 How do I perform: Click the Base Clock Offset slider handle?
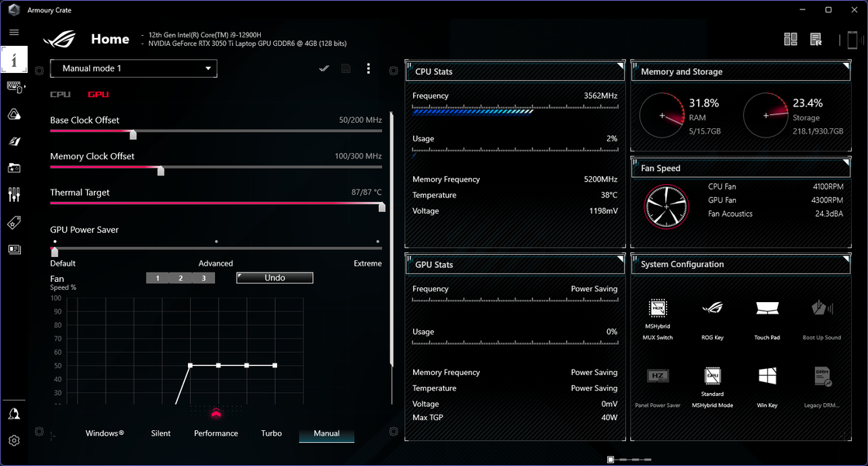pyautogui.click(x=133, y=134)
